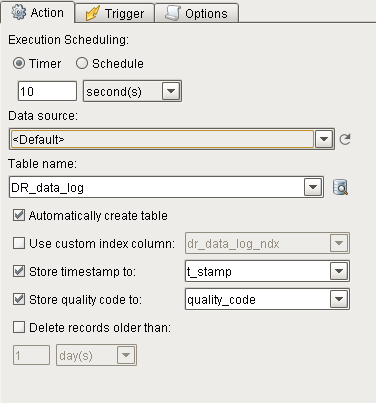Viewport: 376px width, 403px height.
Task: Select the Timer radio button
Action: click(19, 63)
